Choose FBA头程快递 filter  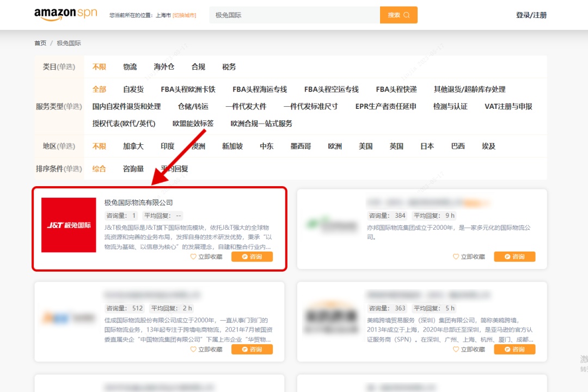(396, 89)
